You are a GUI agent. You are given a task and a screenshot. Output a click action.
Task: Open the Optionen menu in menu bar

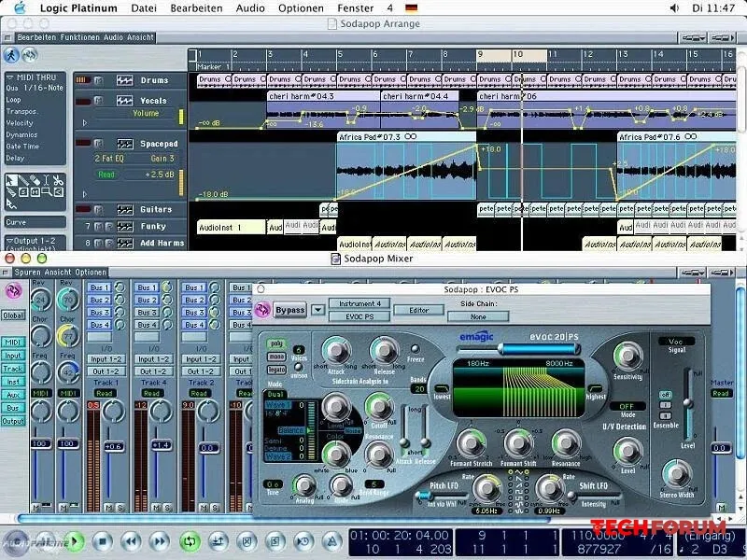(x=301, y=7)
